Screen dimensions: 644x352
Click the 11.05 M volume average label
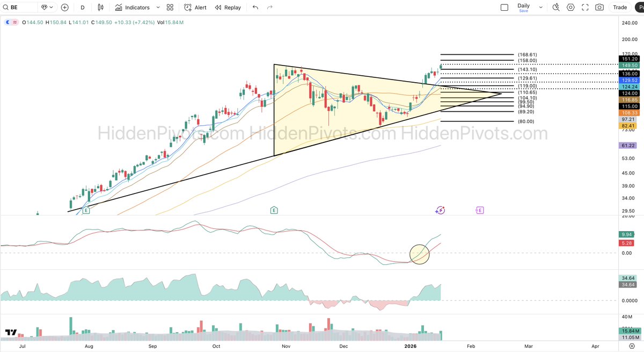coord(631,337)
